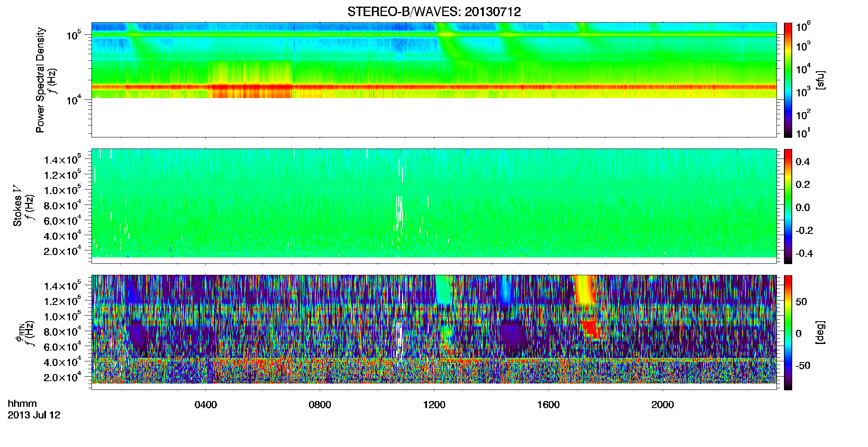Screen dimensions: 868x447
Task: Click the power spectral density color bar
Action: click(788, 80)
